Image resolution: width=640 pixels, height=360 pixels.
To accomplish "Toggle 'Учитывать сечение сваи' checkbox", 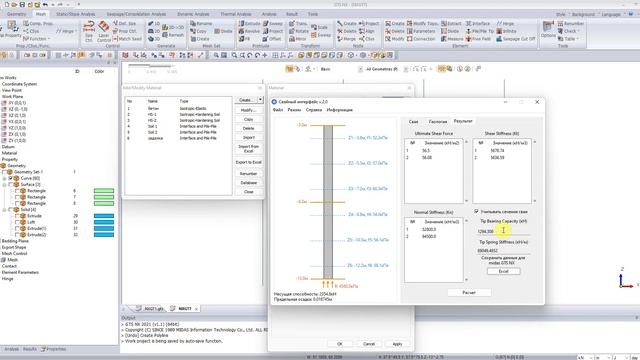I will 476,211.
